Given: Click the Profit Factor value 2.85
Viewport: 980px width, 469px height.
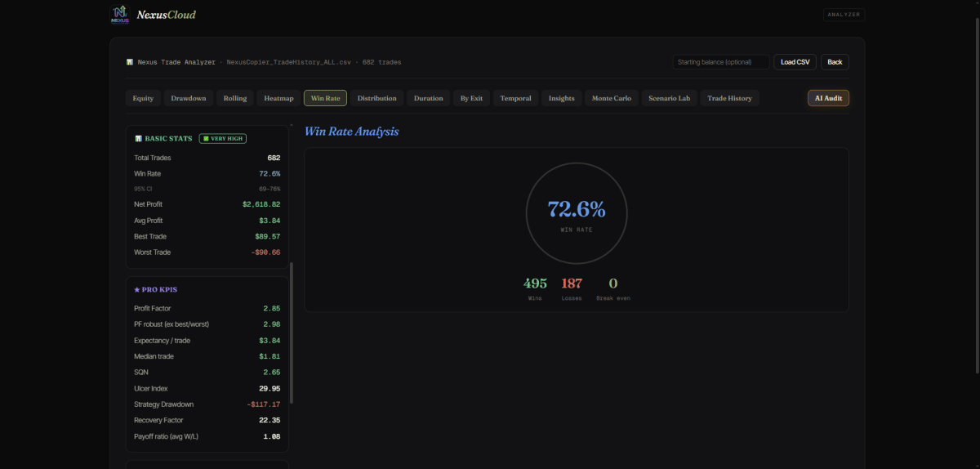Looking at the screenshot, I should 272,308.
